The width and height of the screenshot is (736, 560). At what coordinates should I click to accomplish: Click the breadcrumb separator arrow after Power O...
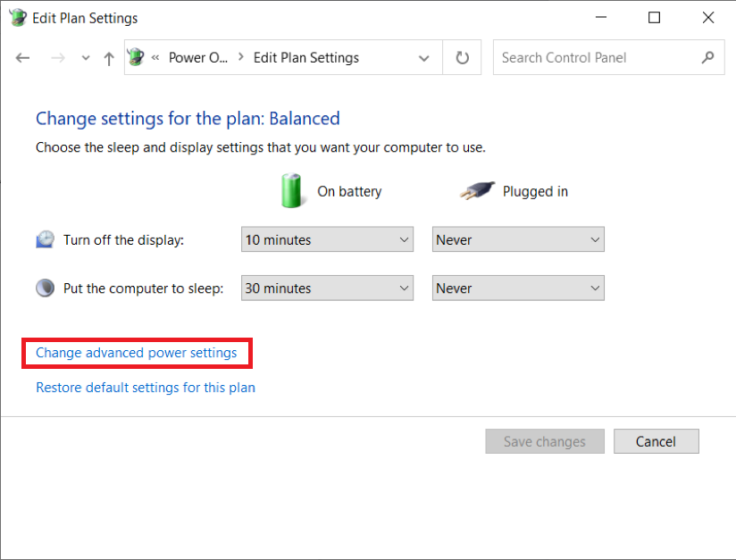click(241, 57)
